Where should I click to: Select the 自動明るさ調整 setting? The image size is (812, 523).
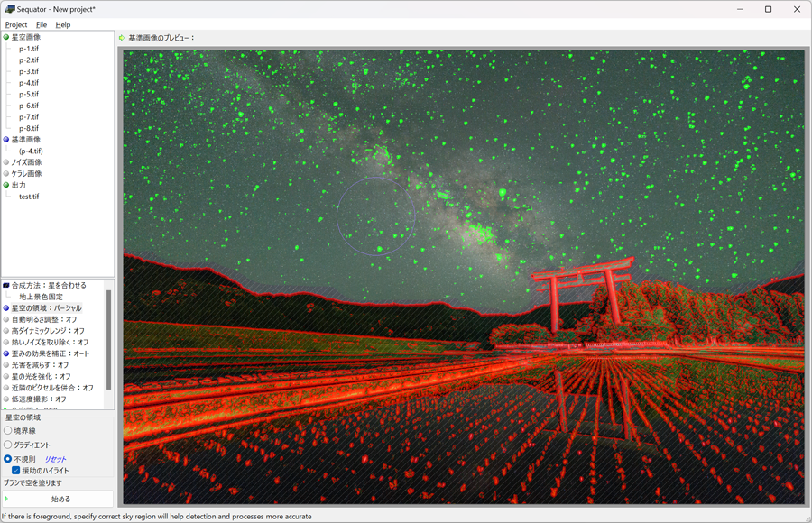(44, 319)
